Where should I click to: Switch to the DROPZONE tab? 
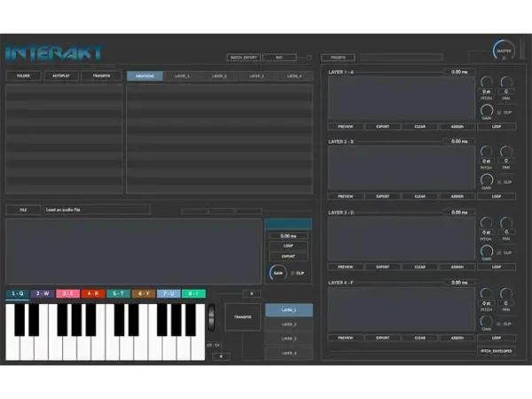(x=145, y=76)
